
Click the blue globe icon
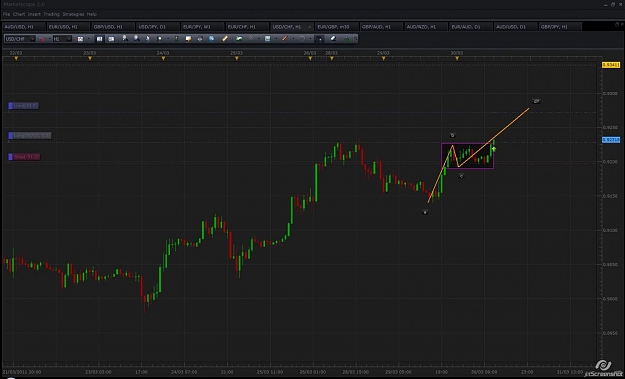(x=212, y=39)
